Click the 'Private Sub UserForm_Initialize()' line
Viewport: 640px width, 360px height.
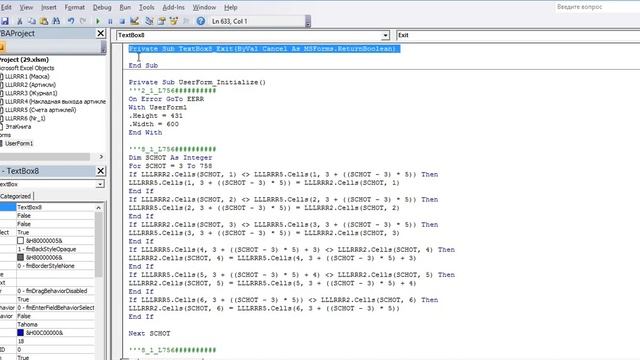197,82
